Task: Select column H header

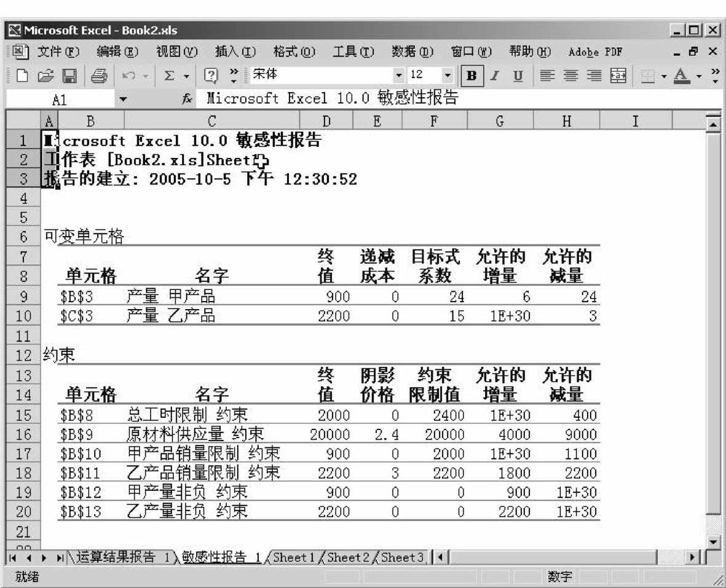Action: click(566, 121)
